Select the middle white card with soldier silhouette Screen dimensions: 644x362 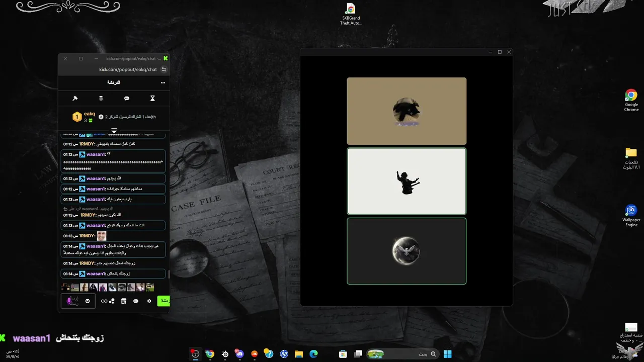[407, 181]
